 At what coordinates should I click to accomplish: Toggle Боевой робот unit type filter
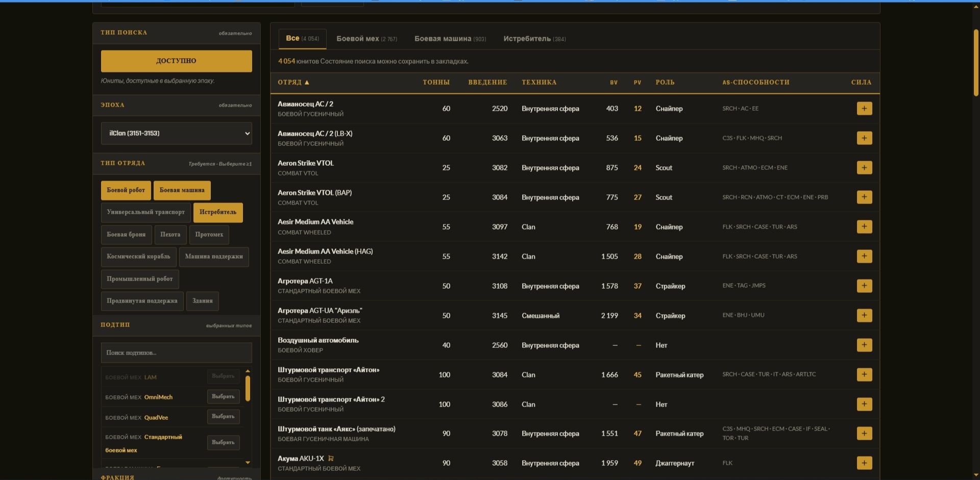[x=126, y=190]
